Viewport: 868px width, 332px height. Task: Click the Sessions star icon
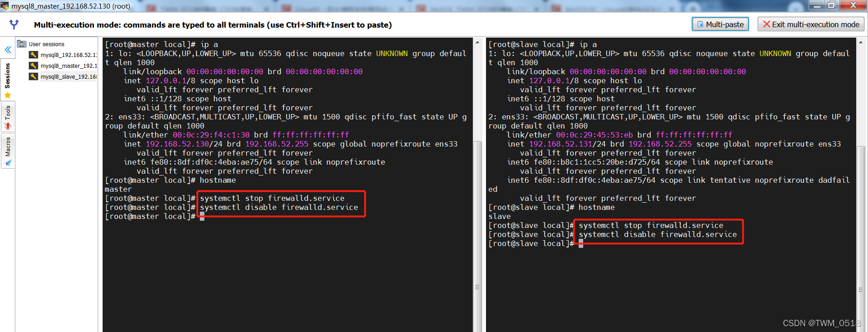point(8,95)
